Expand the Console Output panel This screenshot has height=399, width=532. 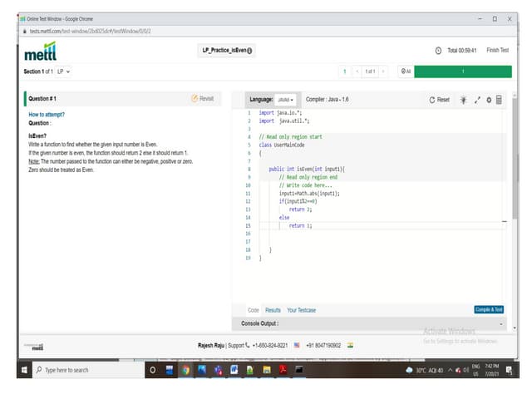[501, 323]
